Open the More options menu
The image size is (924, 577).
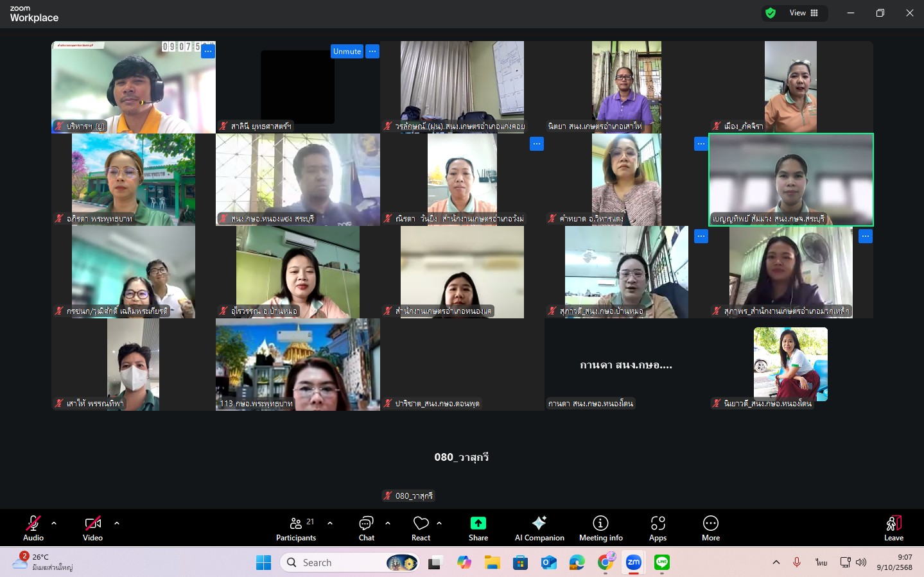point(710,528)
